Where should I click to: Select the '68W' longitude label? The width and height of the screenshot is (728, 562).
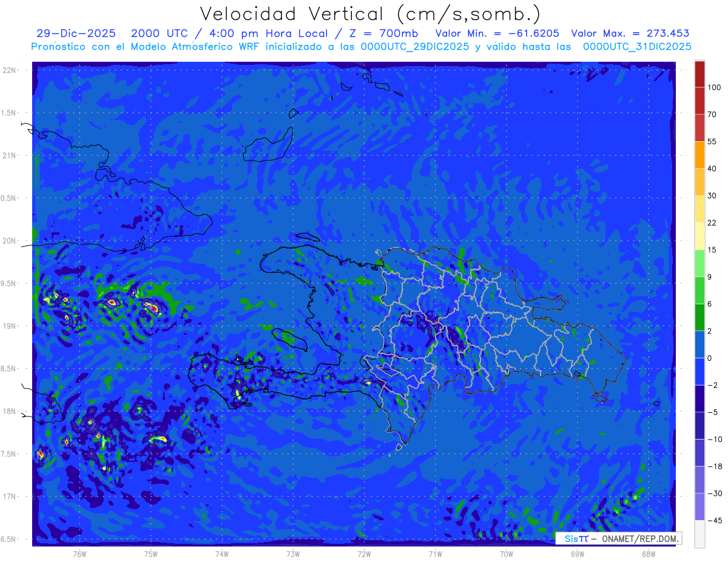click(649, 554)
